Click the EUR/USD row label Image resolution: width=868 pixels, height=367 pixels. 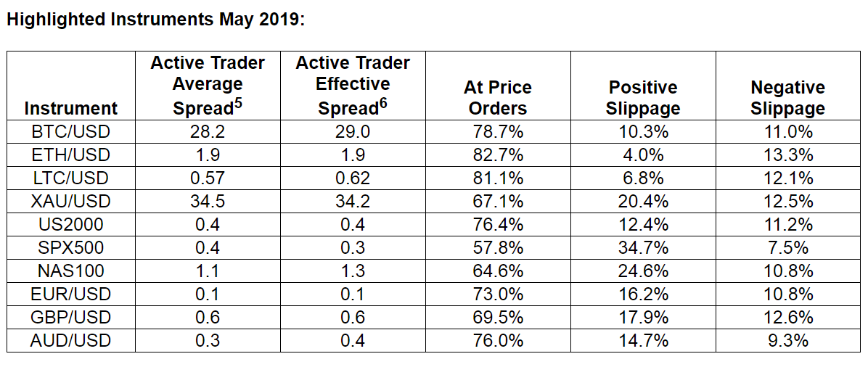70,294
